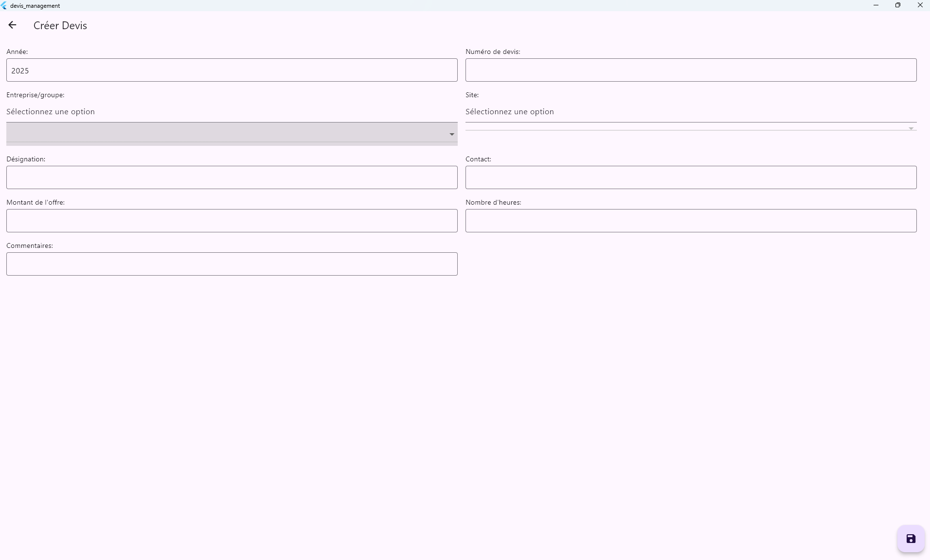The image size is (930, 560).
Task: Select the Contact text field
Action: click(691, 177)
